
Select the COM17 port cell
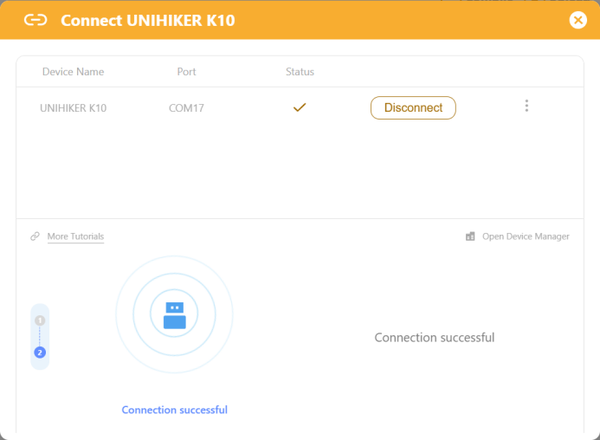click(186, 108)
